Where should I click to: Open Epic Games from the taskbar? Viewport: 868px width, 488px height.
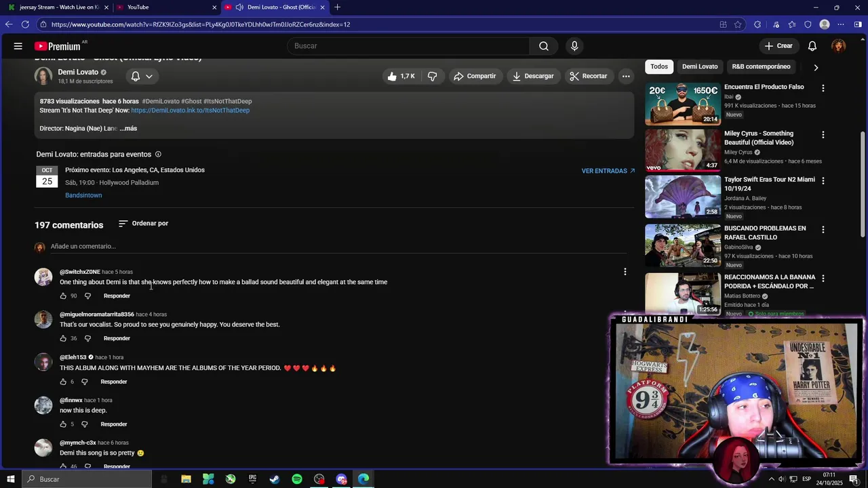253,479
